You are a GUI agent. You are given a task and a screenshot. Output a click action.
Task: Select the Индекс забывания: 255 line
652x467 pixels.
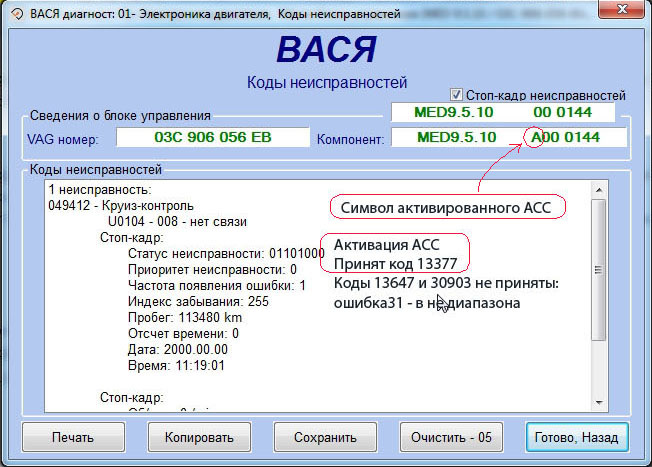(x=198, y=301)
